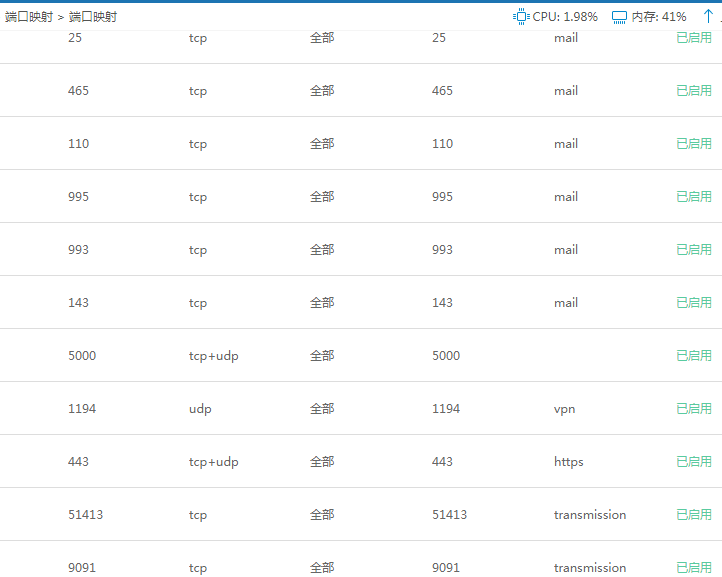
Task: Click 已启用 status on port 5000 row
Action: pos(694,356)
